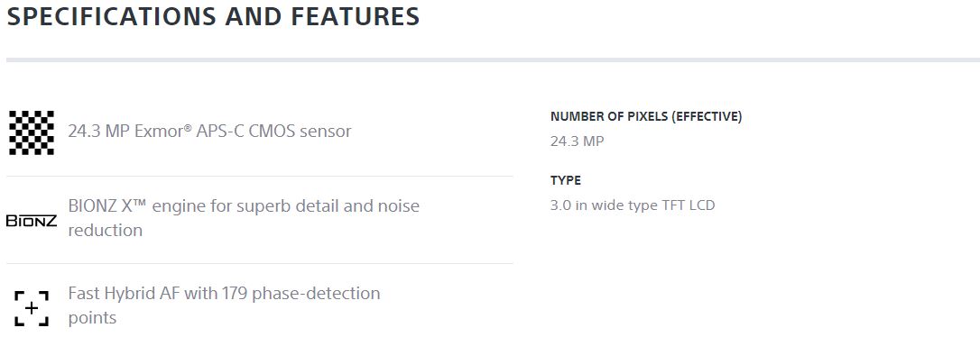980x337 pixels.
Task: Open the Fast Hybrid AF feature text
Action: coord(224,305)
